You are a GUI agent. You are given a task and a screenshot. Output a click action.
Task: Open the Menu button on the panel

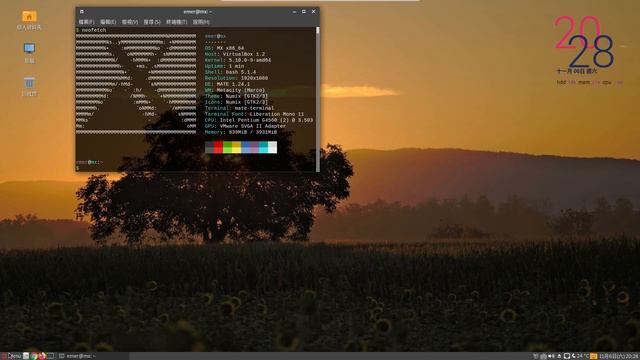tap(11, 356)
